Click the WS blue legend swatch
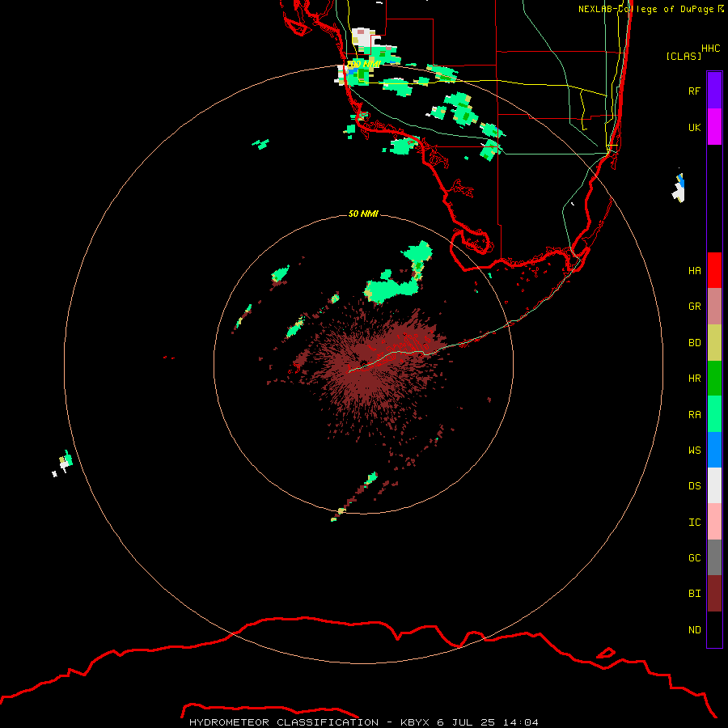Screen dimensions: 728x728 pos(714,450)
